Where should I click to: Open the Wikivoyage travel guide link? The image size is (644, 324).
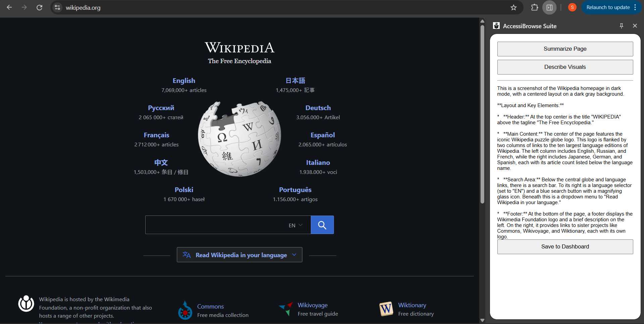click(313, 305)
